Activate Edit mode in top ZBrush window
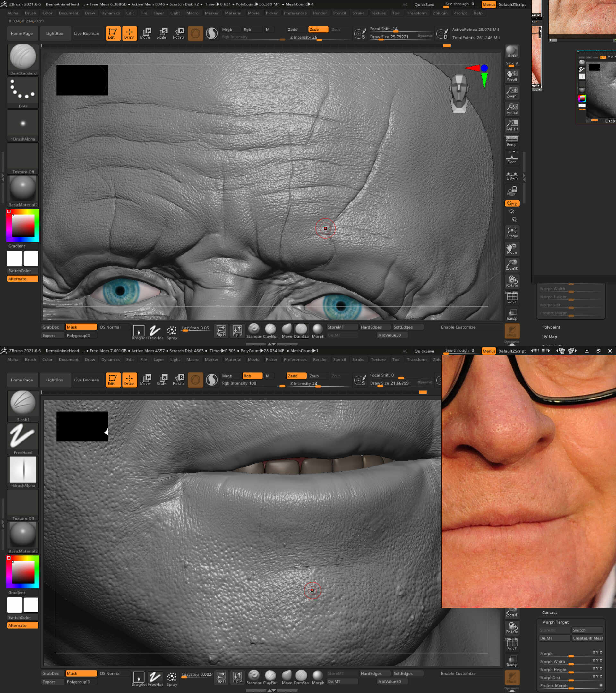The width and height of the screenshot is (616, 693). (x=113, y=33)
